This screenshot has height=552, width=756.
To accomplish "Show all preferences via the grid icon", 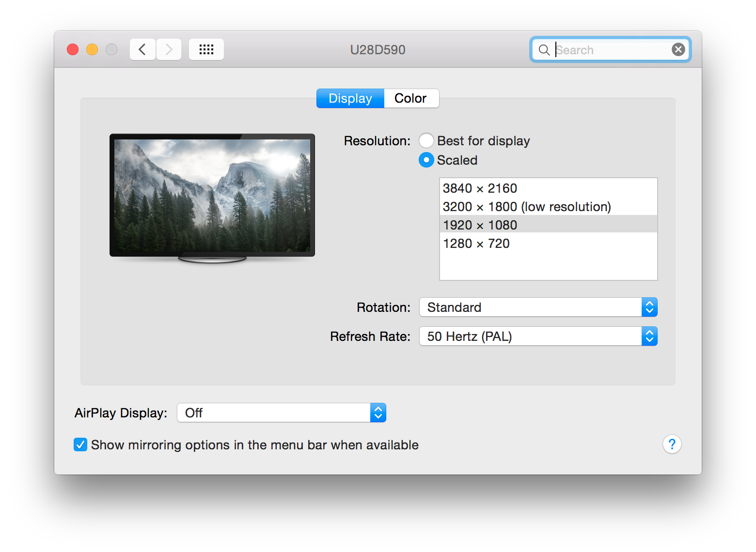I will [x=206, y=49].
